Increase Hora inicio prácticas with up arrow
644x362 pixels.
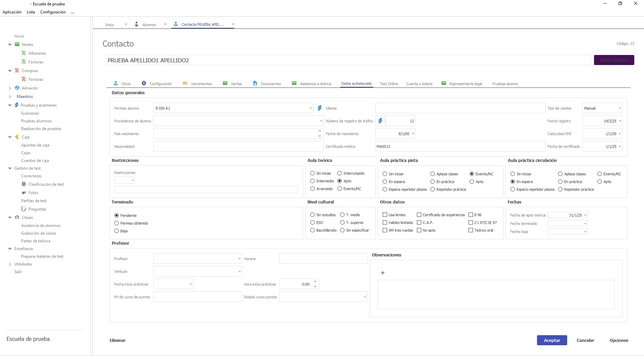(315, 282)
